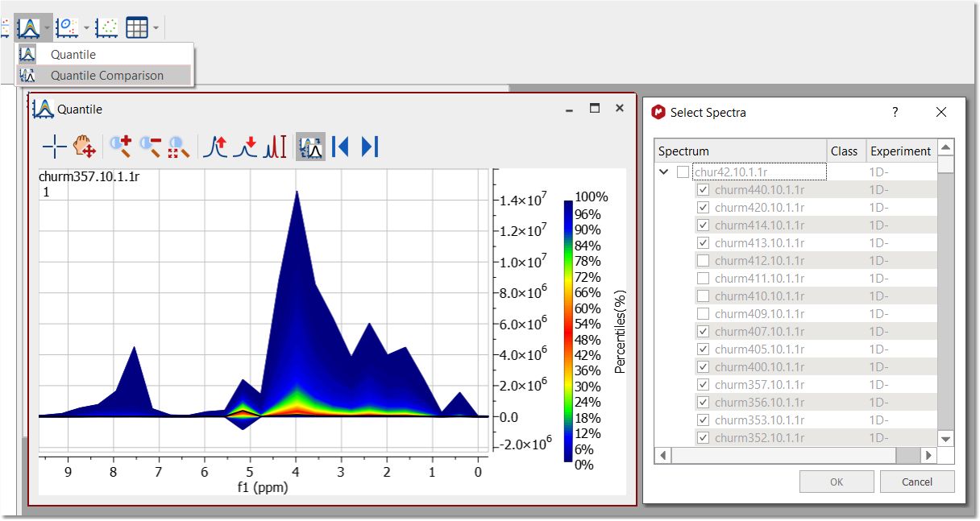Screen dimensions: 980x521
Task: Increase peak intensity with up-arrow icon
Action: coord(215,147)
